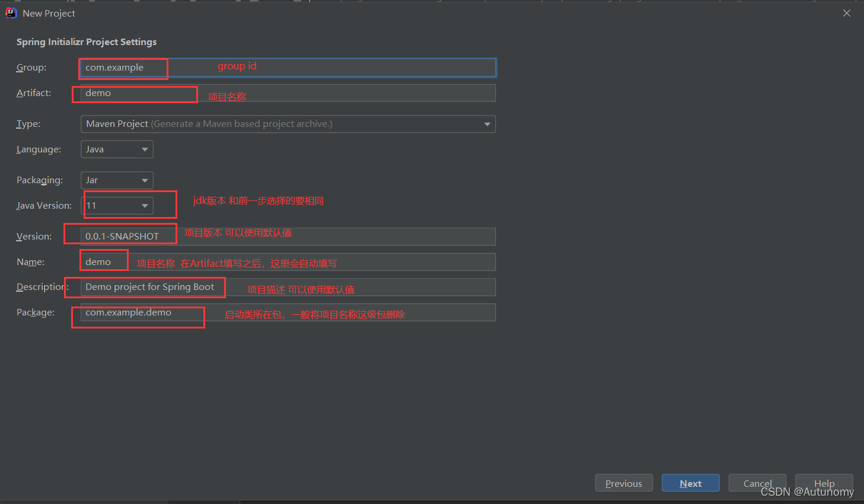Click the Group input field
Viewport: 864px width, 504px height.
pyautogui.click(x=288, y=68)
